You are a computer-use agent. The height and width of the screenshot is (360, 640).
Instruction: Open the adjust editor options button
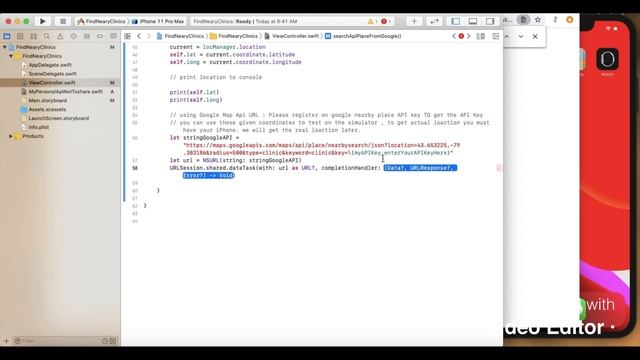(x=481, y=36)
